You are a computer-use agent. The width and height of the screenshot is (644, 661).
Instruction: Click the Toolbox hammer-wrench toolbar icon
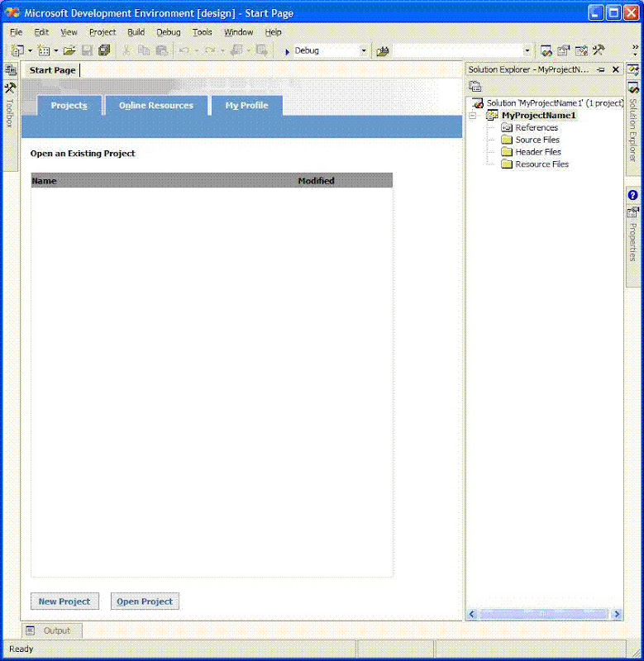pos(599,50)
